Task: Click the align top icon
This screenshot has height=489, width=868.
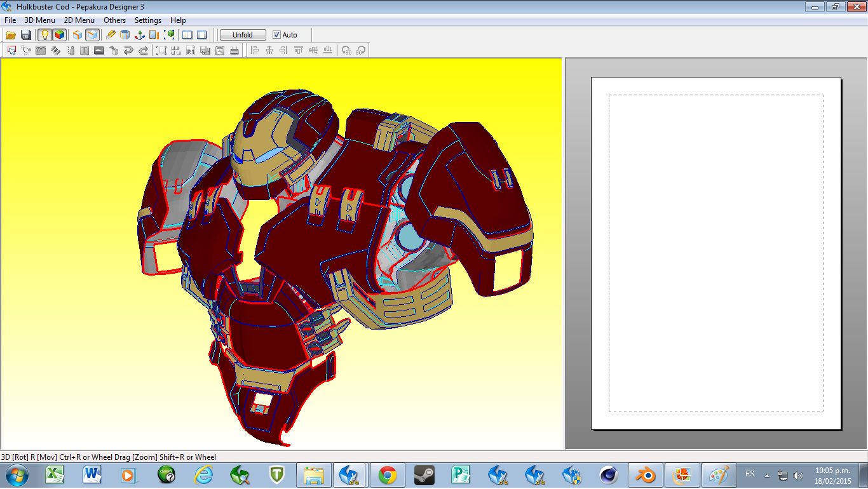Action: (299, 50)
